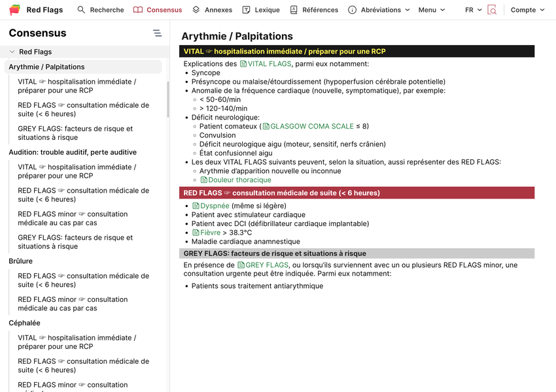The image size is (556, 392).
Task: Open the GREY FLAGS link in the text
Action: coord(266,265)
